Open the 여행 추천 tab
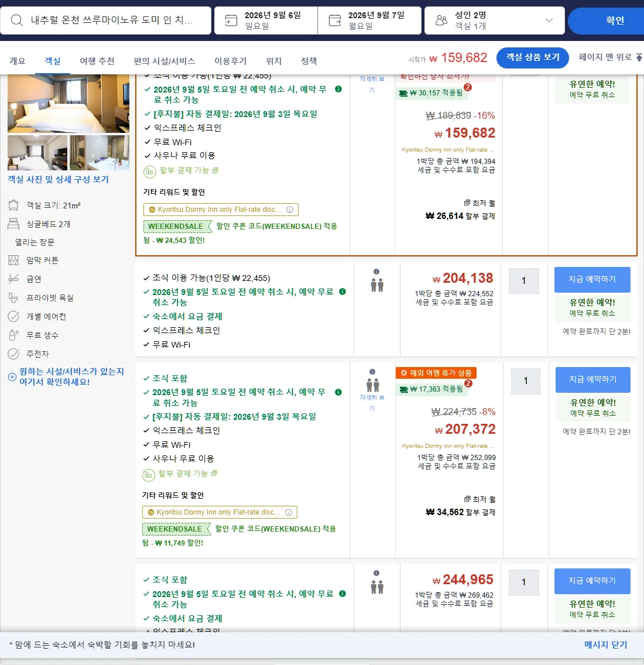Screen dimensions: 644x665 click(x=97, y=61)
